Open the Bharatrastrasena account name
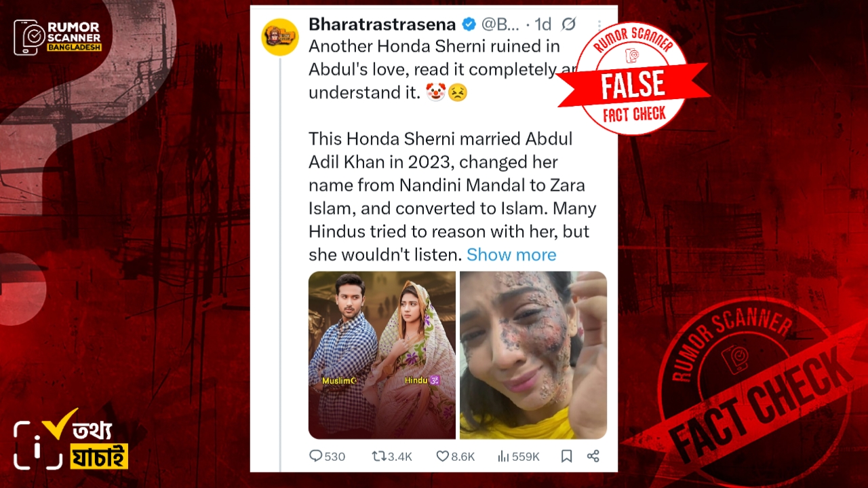 [382, 24]
